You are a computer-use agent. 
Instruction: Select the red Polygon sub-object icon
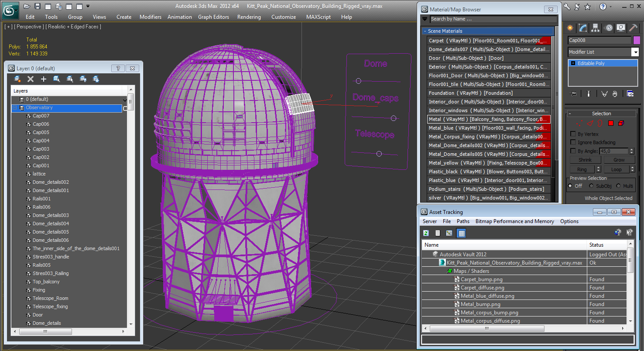[611, 124]
